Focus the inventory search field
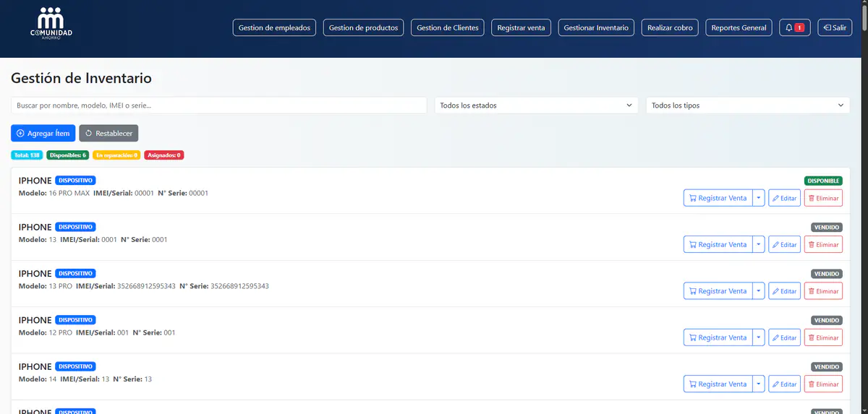The image size is (868, 414). pyautogui.click(x=218, y=105)
